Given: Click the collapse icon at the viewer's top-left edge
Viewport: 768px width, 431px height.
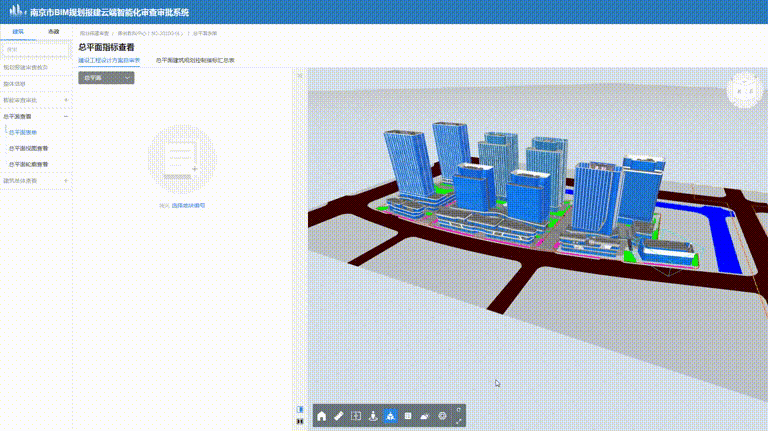Looking at the screenshot, I should 300,76.
